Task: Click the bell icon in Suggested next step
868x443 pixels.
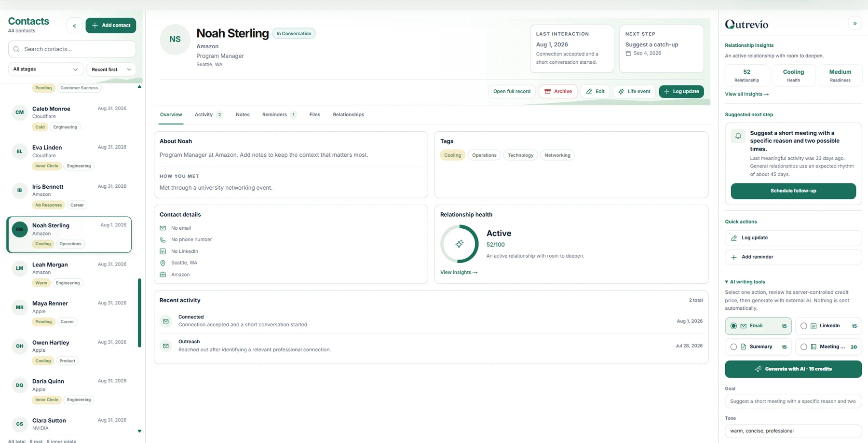Action: [x=738, y=136]
